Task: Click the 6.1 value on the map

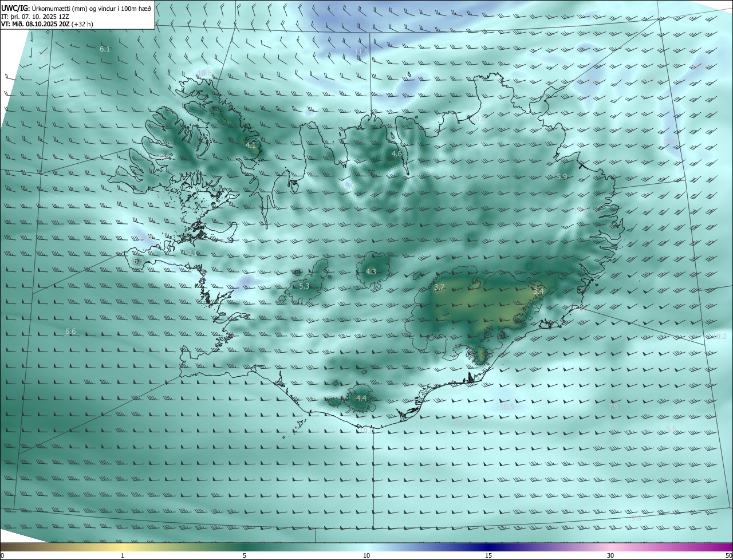Action: tap(105, 49)
